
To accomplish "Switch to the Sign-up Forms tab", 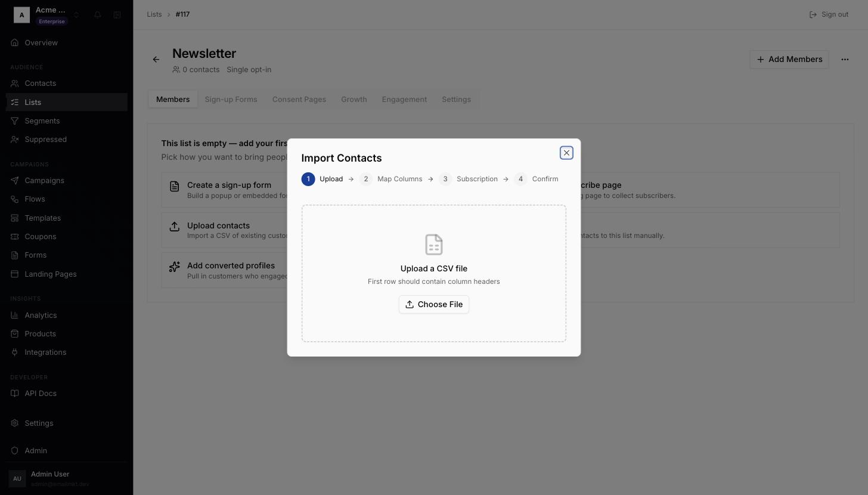I will [x=231, y=99].
